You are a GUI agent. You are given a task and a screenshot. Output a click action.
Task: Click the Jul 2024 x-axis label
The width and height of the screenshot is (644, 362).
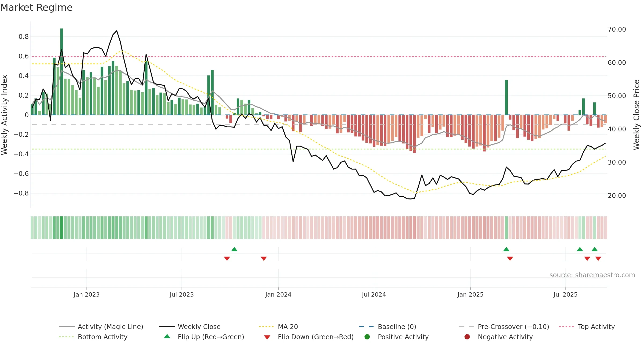click(374, 294)
